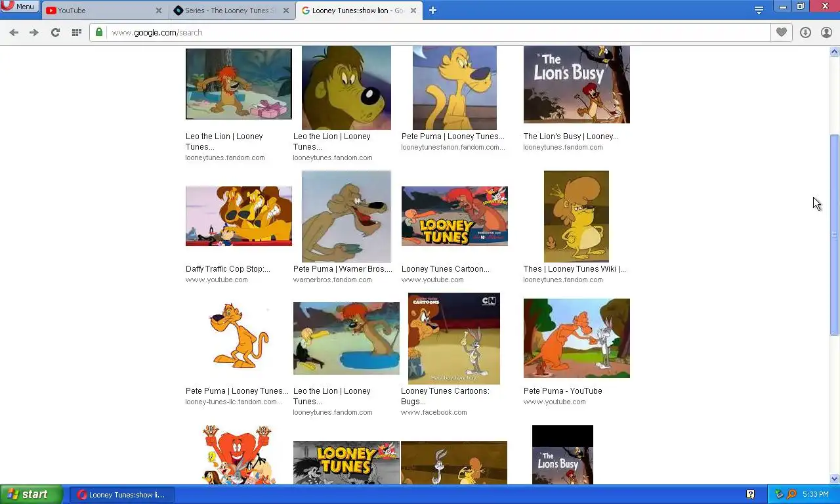The image size is (840, 504).
Task: Bookmark this page with the heart icon
Action: click(x=781, y=32)
